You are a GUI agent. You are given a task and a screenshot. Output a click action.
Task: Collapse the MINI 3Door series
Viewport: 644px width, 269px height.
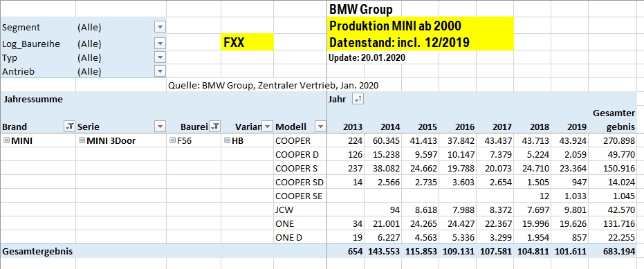(82, 140)
